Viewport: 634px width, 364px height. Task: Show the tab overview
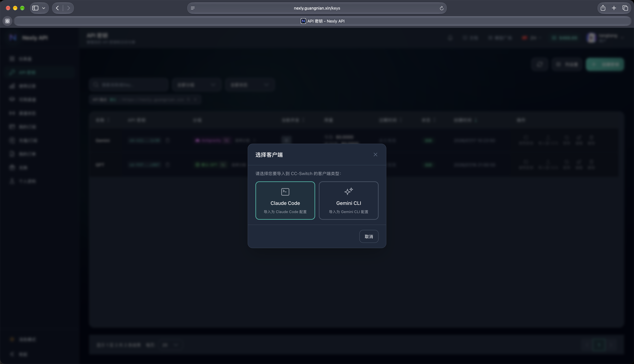625,8
